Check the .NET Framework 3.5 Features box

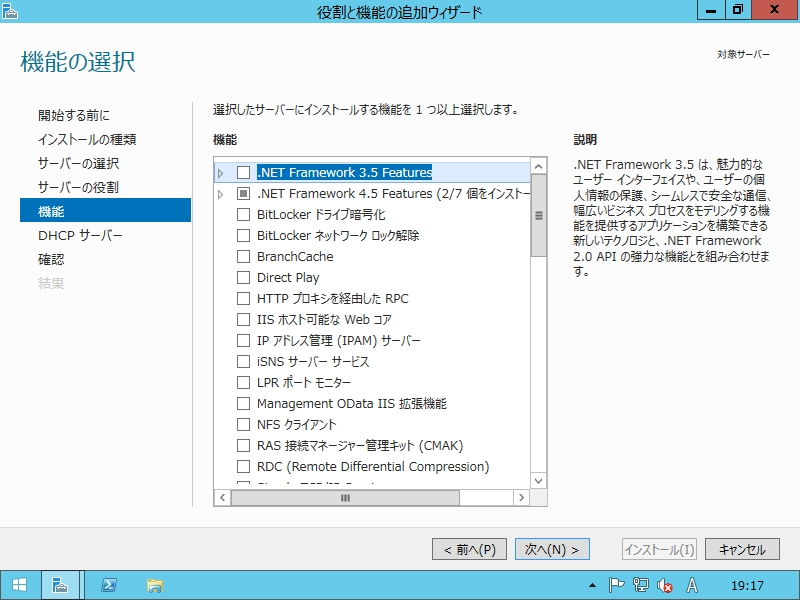point(243,173)
